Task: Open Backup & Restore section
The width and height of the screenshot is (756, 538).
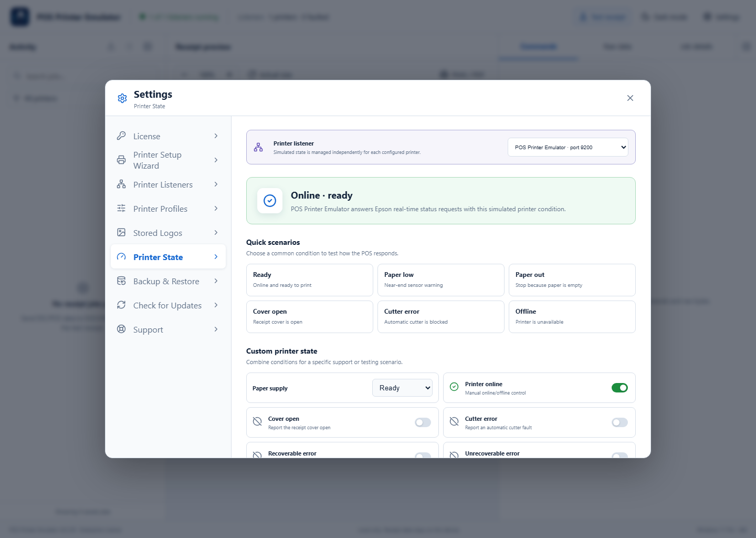Action: tap(168, 281)
